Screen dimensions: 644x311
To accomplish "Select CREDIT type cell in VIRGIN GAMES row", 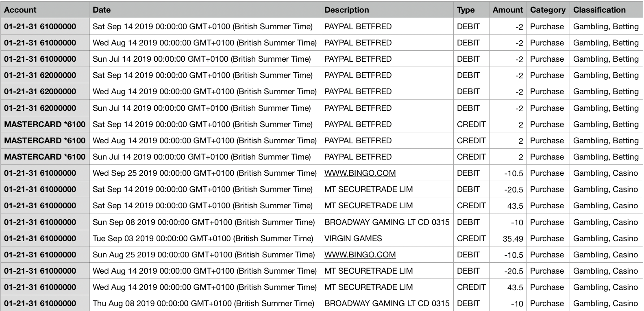I will click(x=471, y=238).
